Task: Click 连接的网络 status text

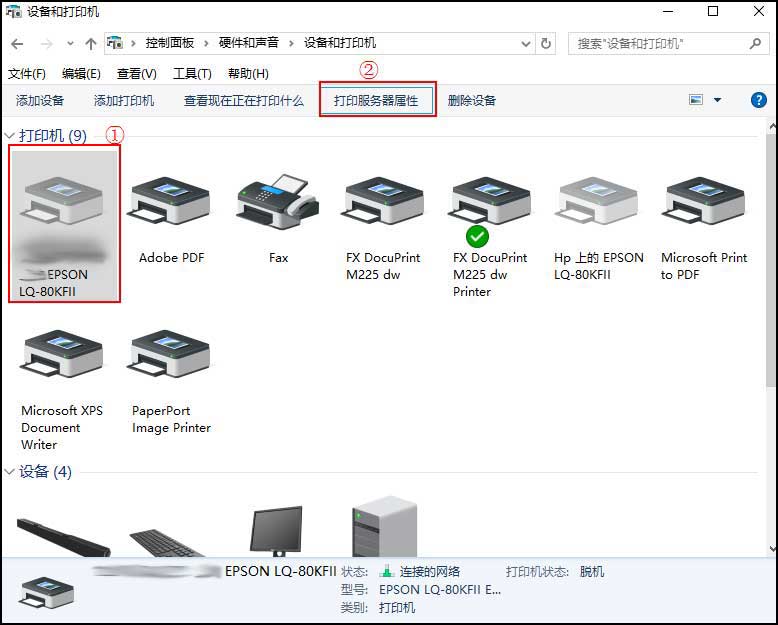Action: point(430,572)
